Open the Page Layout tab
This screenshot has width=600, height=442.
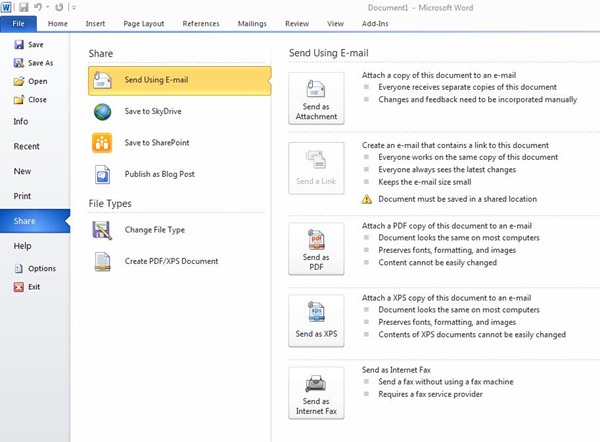point(146,22)
